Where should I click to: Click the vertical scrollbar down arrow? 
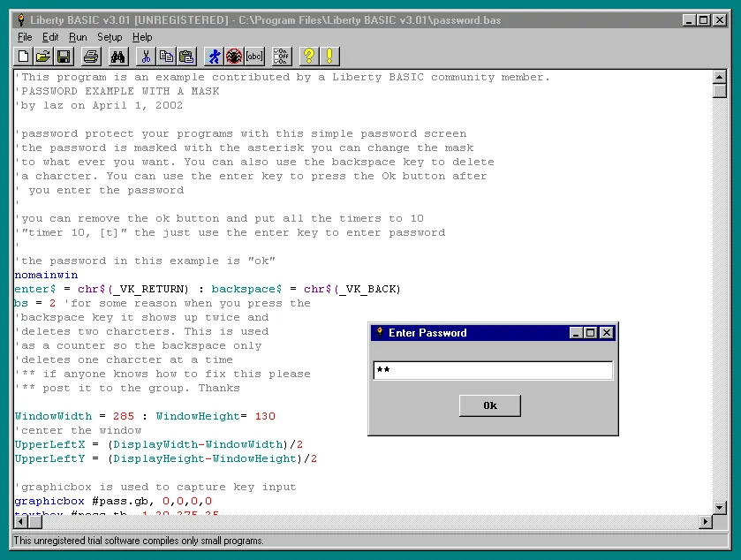719,508
